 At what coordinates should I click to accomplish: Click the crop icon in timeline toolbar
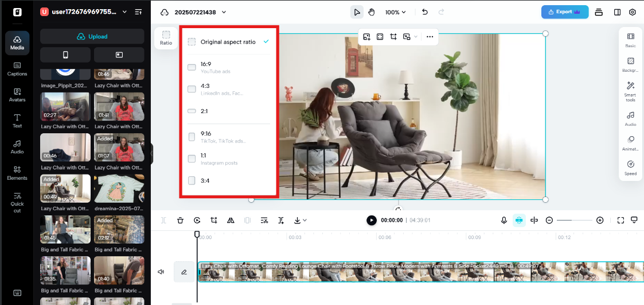pos(213,220)
